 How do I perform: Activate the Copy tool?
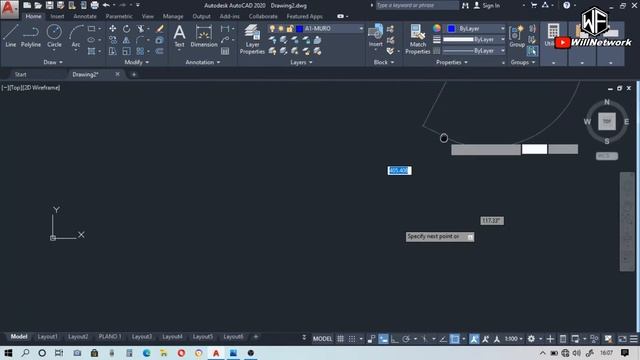coord(112,40)
